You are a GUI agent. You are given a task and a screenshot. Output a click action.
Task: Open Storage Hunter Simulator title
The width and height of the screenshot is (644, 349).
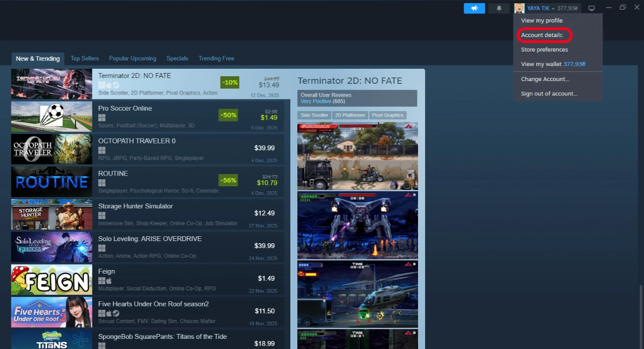(135, 206)
